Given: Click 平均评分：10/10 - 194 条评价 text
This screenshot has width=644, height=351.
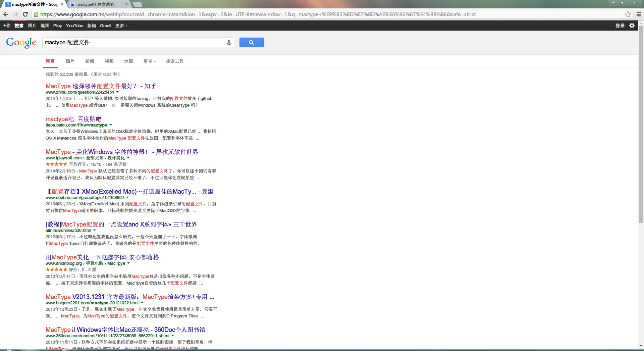Looking at the screenshot, I should (98, 164).
